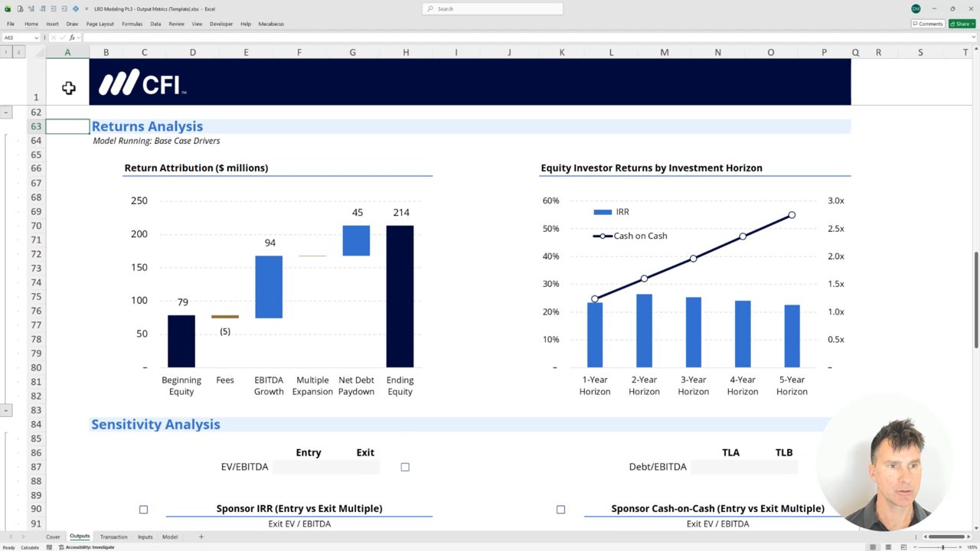Click the macro recording icon in status bar
The image size is (980, 551).
point(50,547)
